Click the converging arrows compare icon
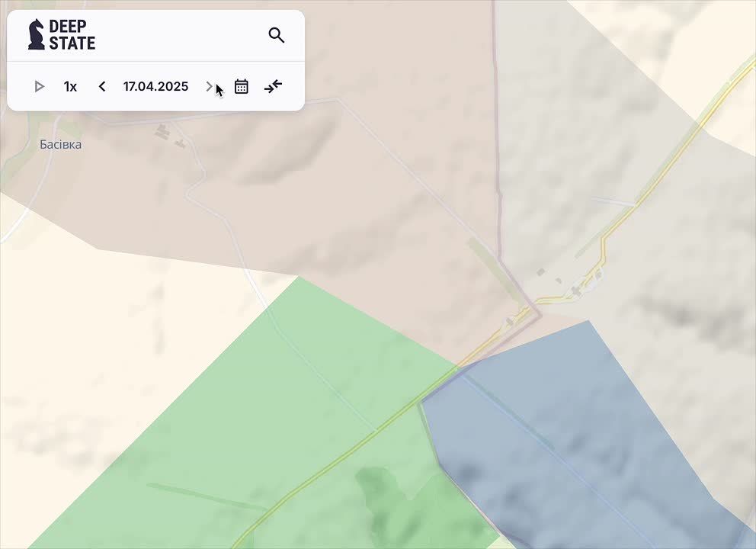 pos(273,87)
